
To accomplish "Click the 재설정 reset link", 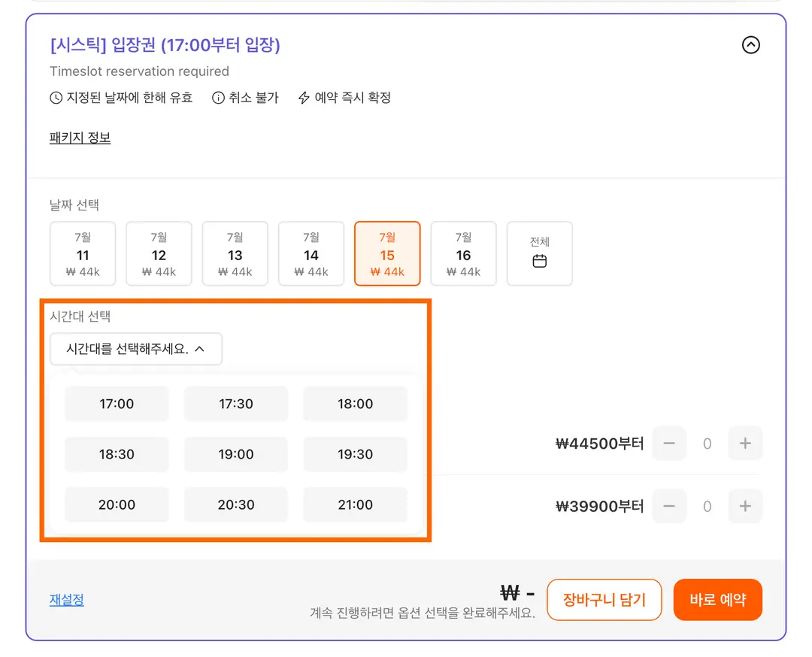I will (x=67, y=600).
